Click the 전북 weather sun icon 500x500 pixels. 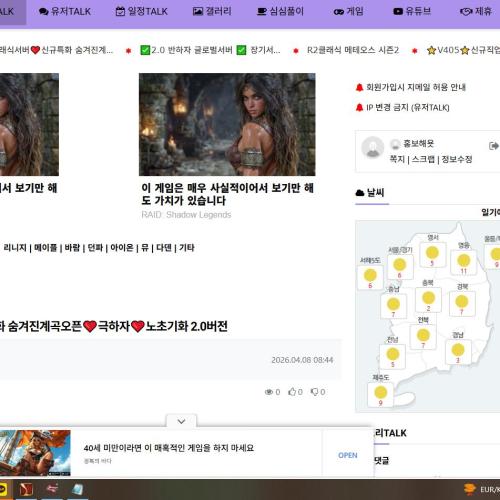coord(423,335)
